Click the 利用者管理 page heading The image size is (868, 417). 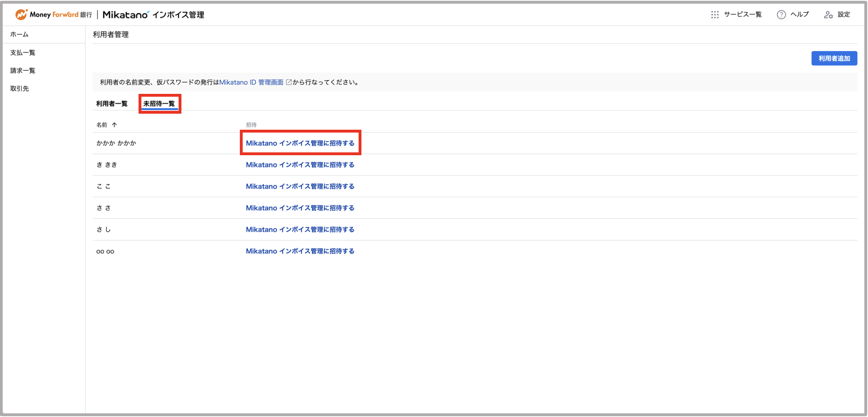(111, 34)
